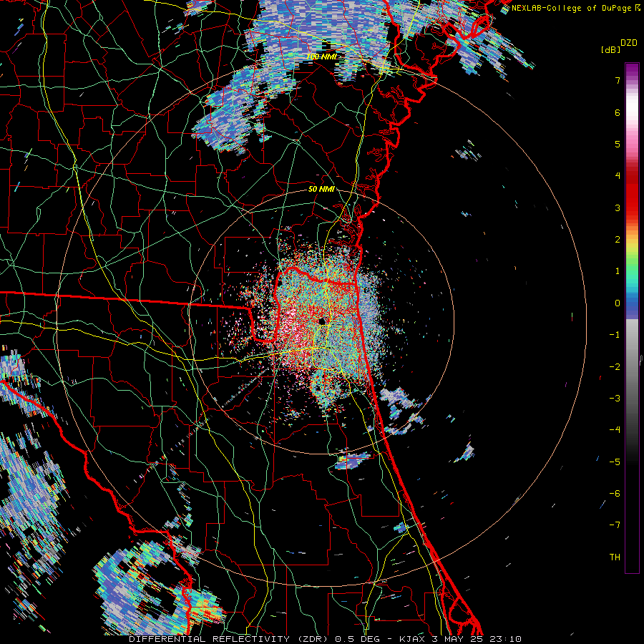
Task: Click the -6 value on color scale
Action: (615, 494)
